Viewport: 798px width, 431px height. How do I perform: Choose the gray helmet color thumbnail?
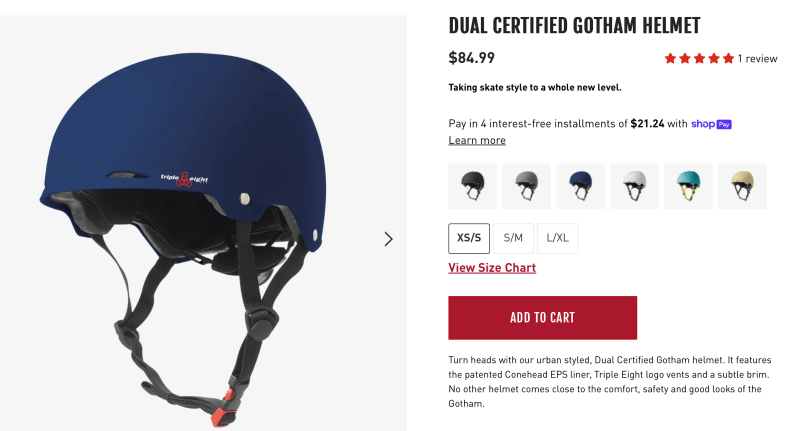526,186
